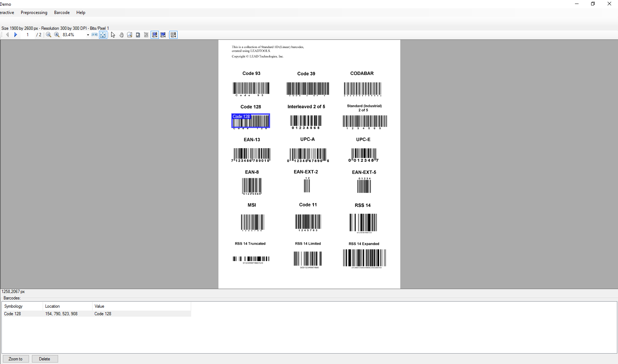
Task: Open the Preprocessing menu
Action: pyautogui.click(x=34, y=13)
